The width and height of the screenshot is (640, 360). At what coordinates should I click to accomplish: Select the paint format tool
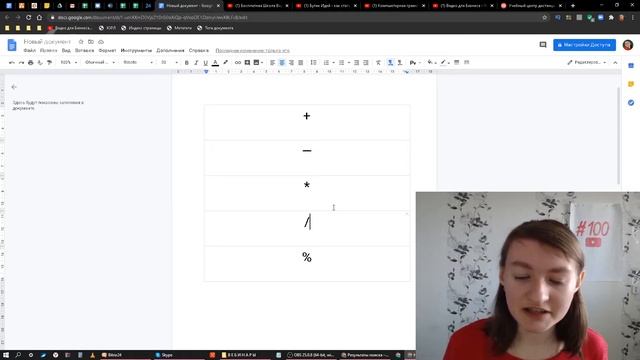(x=49, y=62)
